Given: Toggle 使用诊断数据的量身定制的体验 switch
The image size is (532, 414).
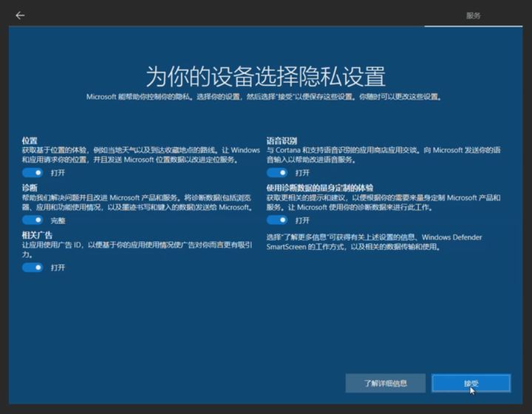Looking at the screenshot, I should [x=277, y=220].
